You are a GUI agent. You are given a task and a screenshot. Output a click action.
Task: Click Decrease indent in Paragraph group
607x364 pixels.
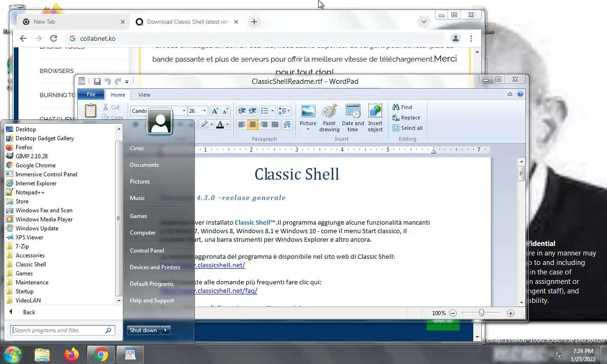tap(242, 111)
